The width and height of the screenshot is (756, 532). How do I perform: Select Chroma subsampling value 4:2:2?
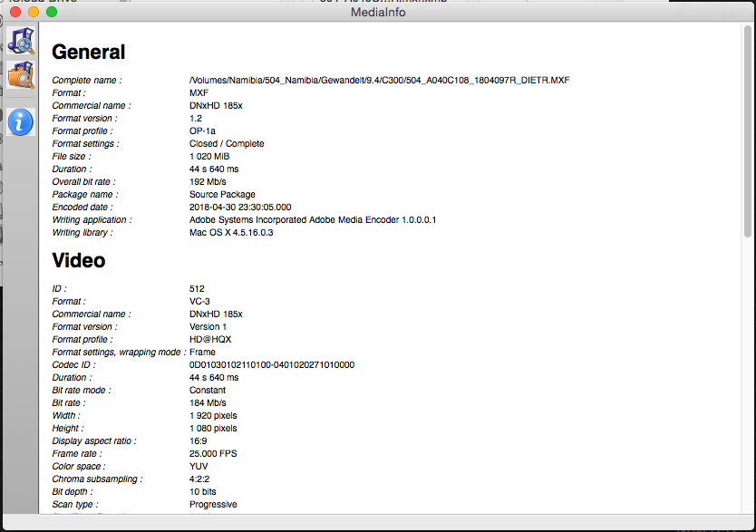click(x=199, y=479)
